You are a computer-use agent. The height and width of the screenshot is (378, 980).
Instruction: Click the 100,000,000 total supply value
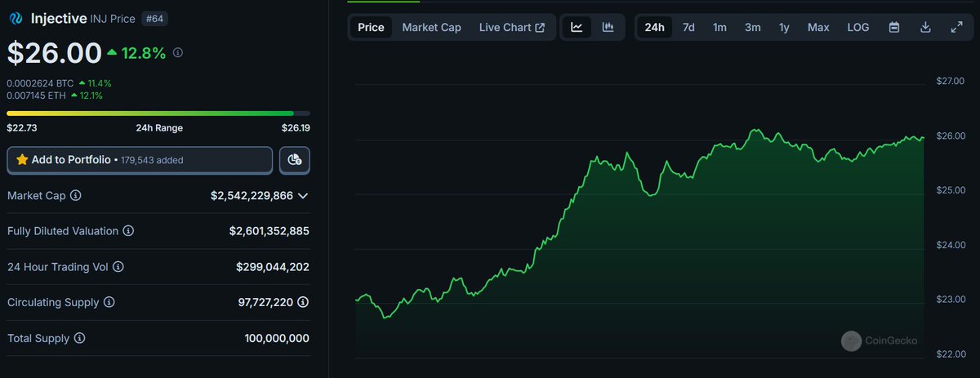click(277, 338)
